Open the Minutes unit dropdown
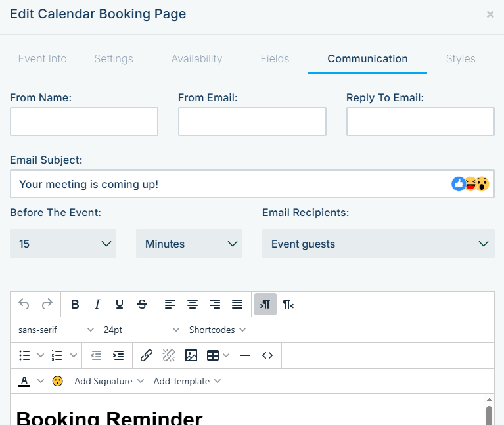504x425 pixels. pos(189,244)
